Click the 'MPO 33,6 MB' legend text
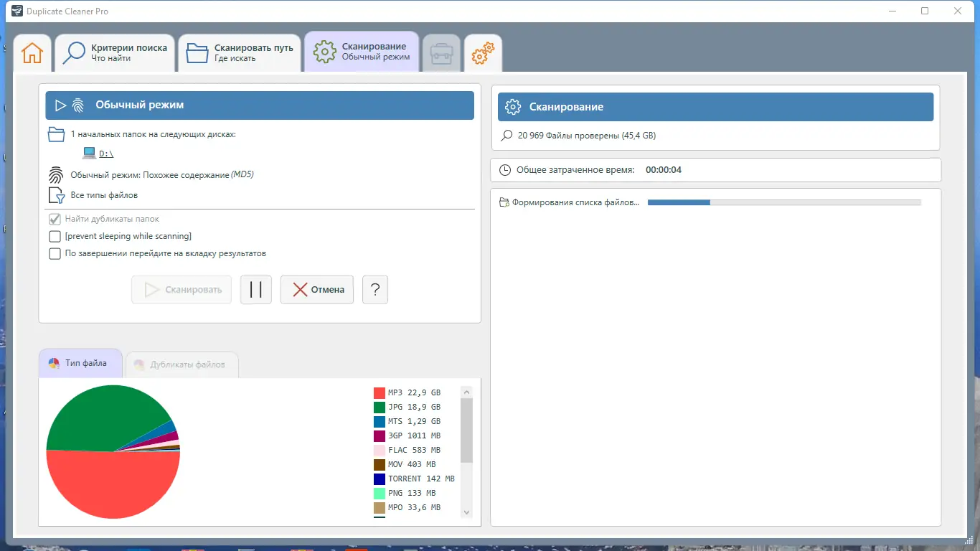 414,507
